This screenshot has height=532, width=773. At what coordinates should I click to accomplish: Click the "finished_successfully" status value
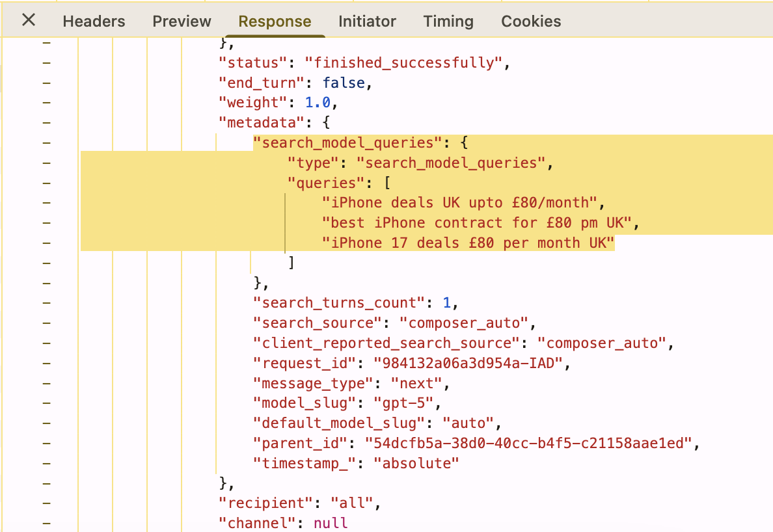pos(403,62)
